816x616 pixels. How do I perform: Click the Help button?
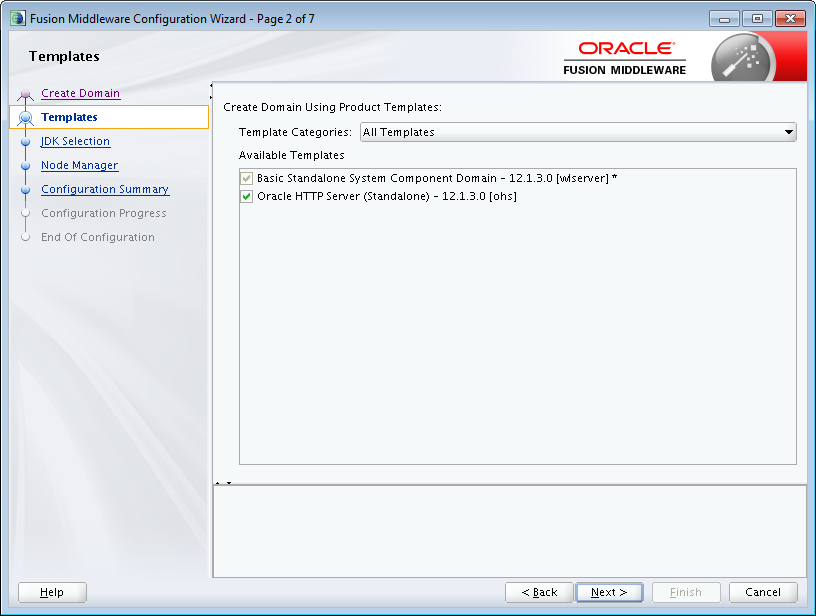(51, 592)
